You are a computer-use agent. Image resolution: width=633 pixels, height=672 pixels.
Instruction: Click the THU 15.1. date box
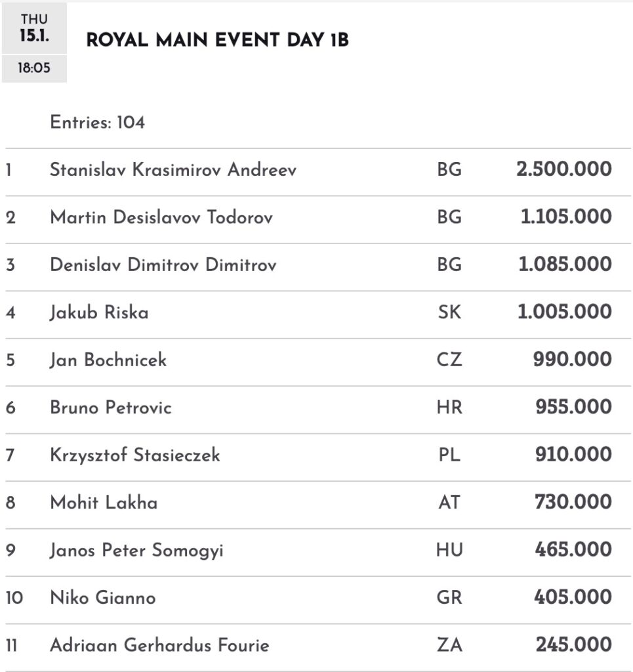tap(34, 28)
